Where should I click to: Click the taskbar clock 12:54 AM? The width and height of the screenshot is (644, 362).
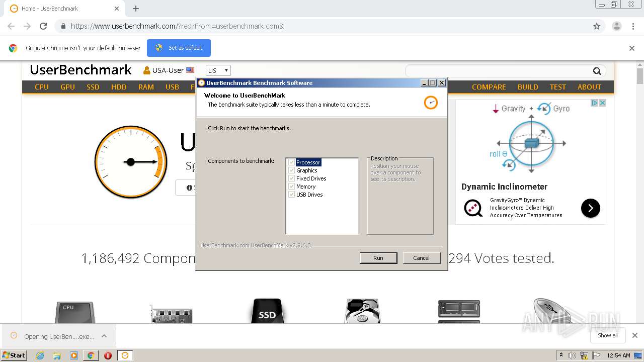[618, 355]
